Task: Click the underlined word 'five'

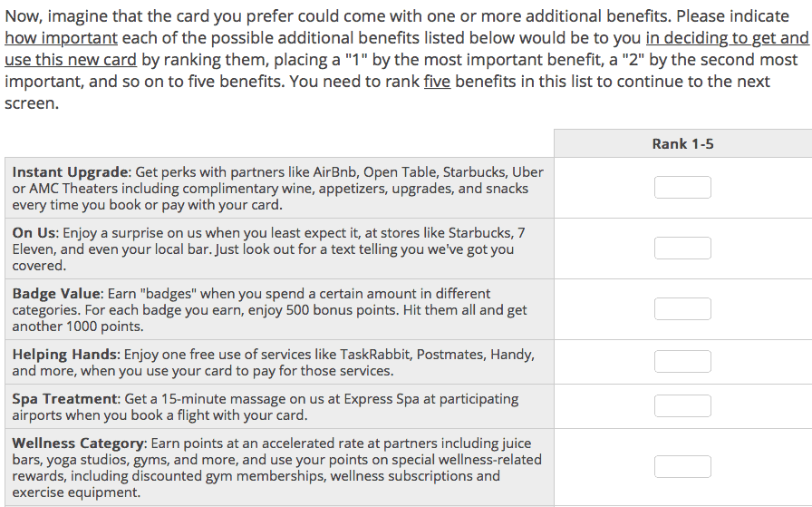Action: (x=437, y=82)
